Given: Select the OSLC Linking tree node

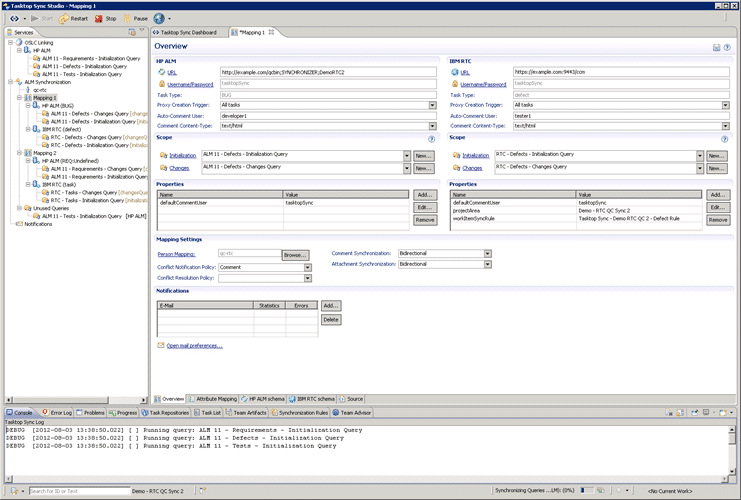Looking at the screenshot, I should click(x=39, y=43).
